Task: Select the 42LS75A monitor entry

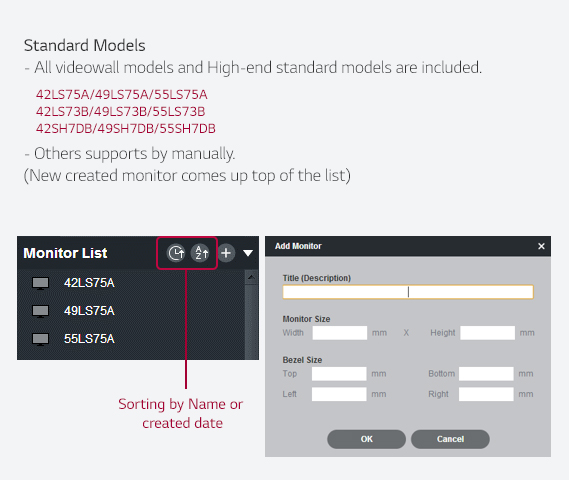Action: [131, 283]
